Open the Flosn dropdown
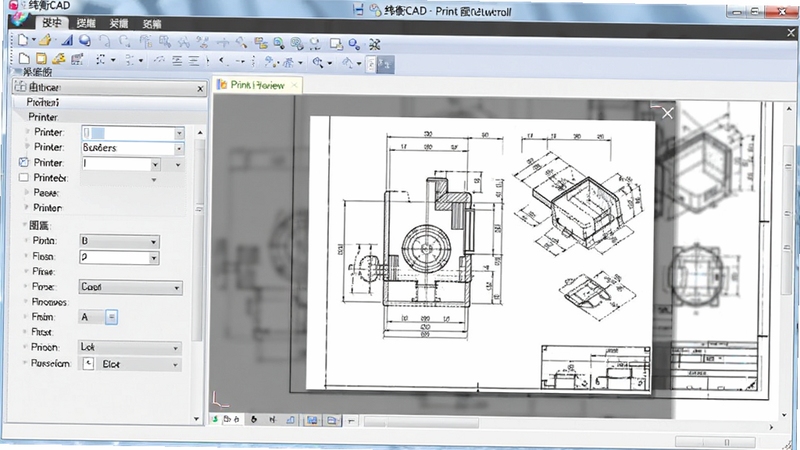 (153, 258)
